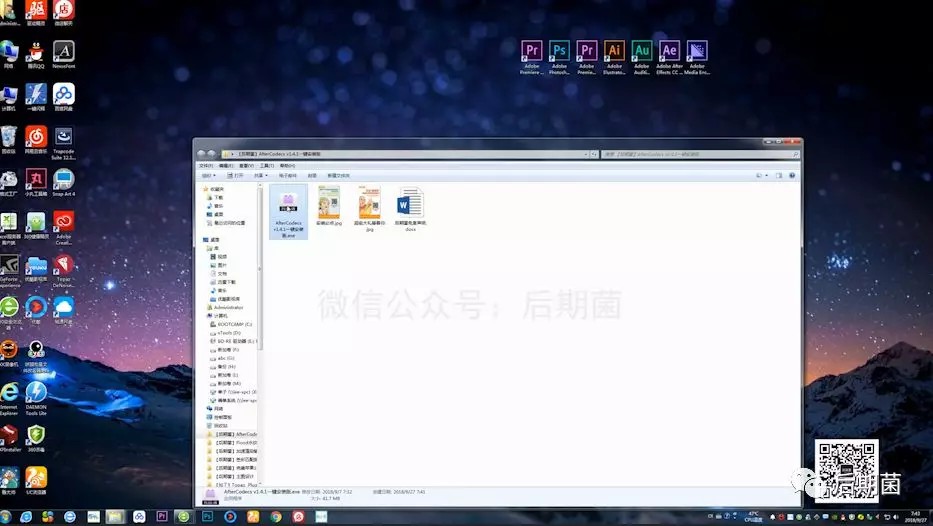The width and height of the screenshot is (933, 526).
Task: Open the Adobe Illustrator desktop shortcut
Action: click(614, 57)
